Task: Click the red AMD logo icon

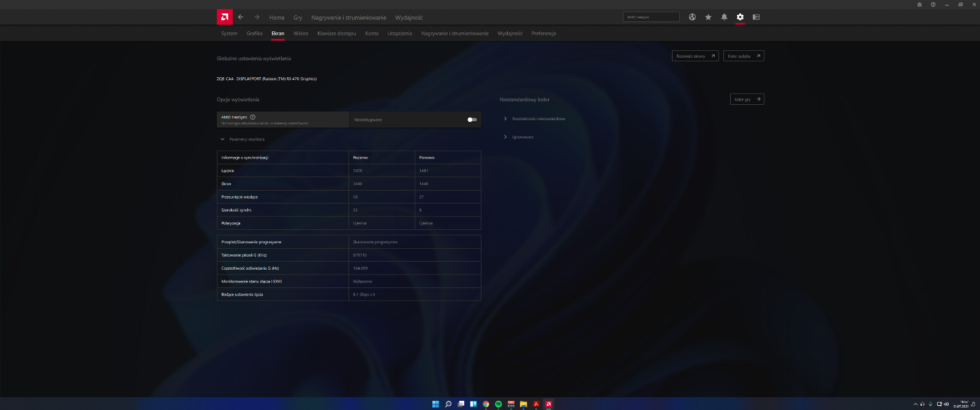Action: pyautogui.click(x=224, y=17)
